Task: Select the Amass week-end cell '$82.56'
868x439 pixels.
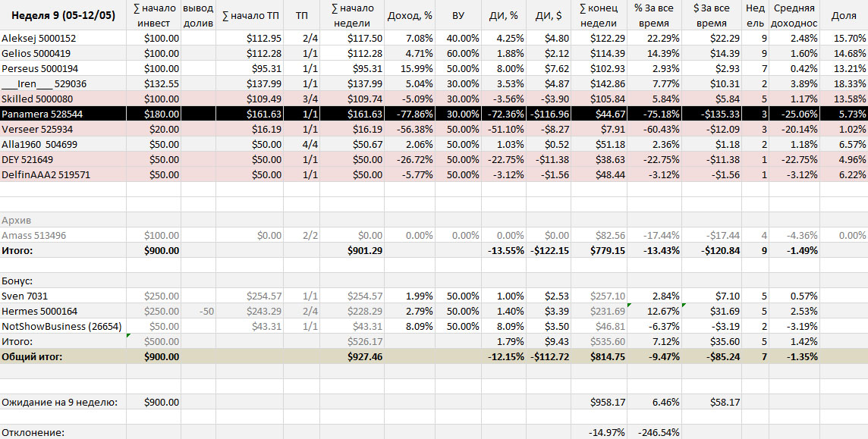Action: [599, 235]
